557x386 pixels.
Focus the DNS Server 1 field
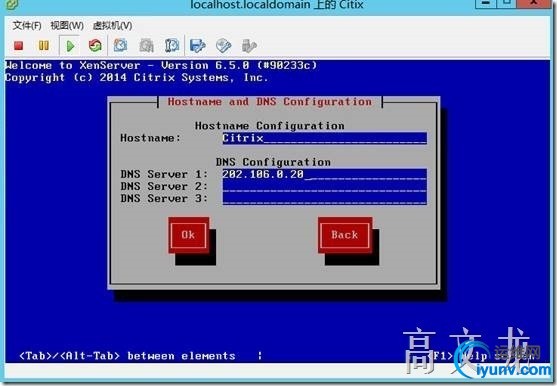[324, 174]
